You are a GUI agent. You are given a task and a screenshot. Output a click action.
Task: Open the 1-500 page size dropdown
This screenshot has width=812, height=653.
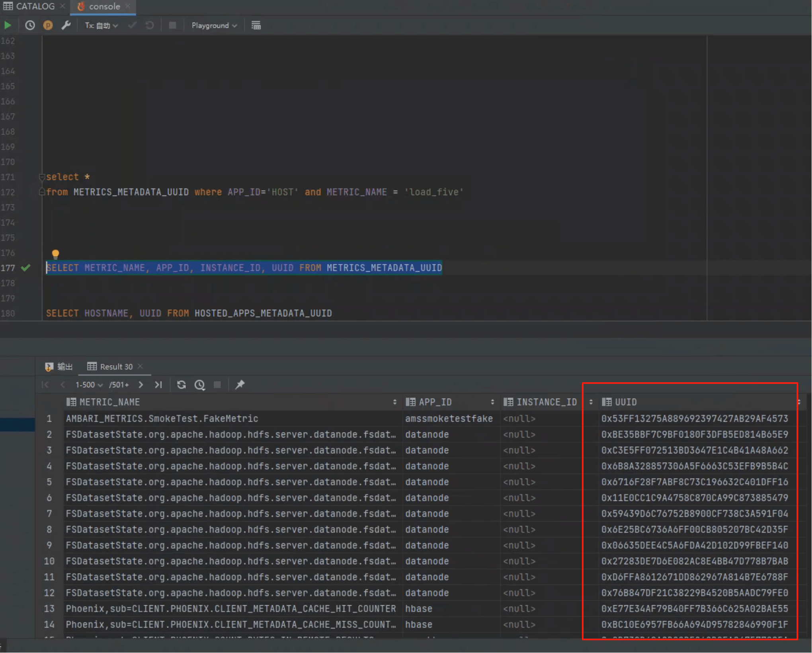click(x=89, y=385)
